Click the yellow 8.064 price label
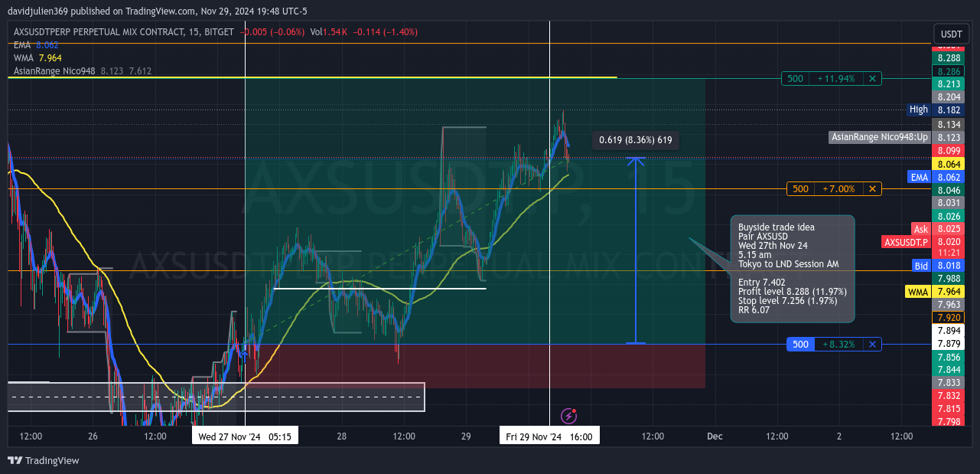The height and width of the screenshot is (474, 980). click(949, 164)
